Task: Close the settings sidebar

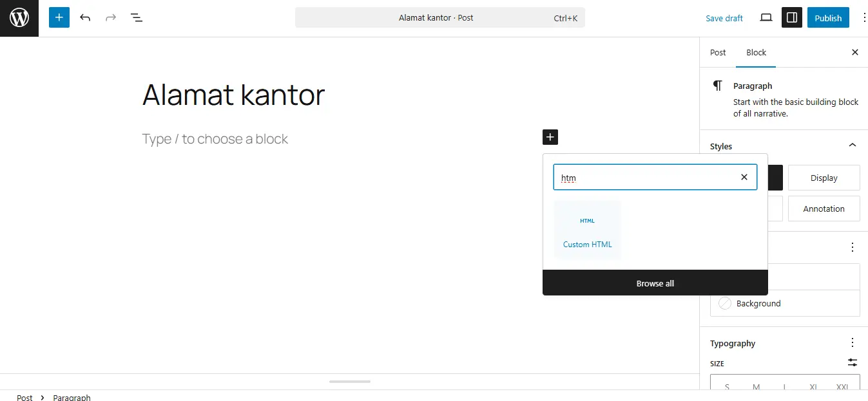Action: coord(855,53)
